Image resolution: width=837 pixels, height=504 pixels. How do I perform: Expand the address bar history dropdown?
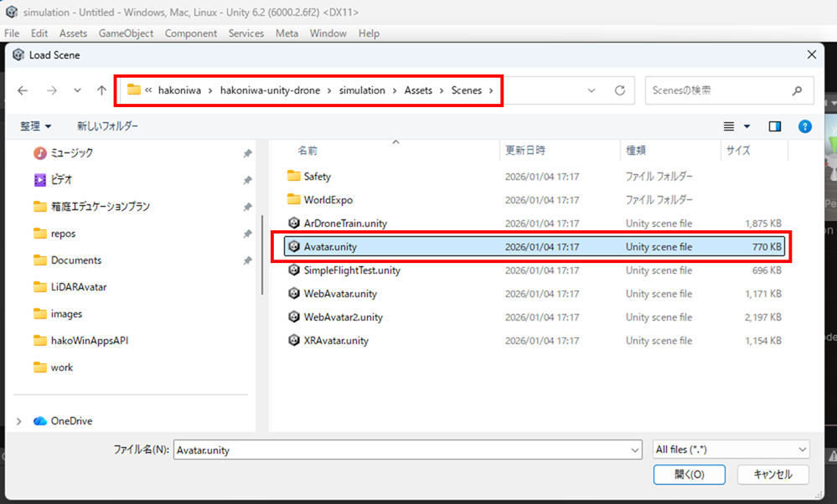point(592,90)
